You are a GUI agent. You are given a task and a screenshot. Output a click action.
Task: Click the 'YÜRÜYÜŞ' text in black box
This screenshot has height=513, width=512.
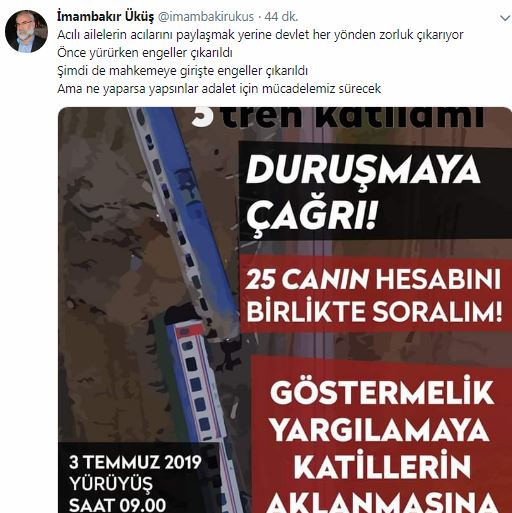click(111, 484)
